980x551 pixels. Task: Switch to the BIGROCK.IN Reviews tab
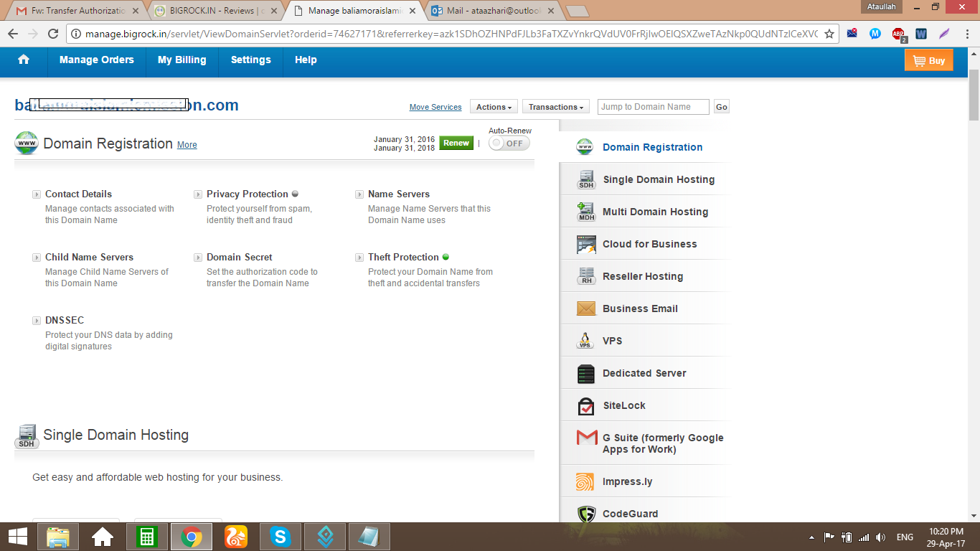[215, 11]
